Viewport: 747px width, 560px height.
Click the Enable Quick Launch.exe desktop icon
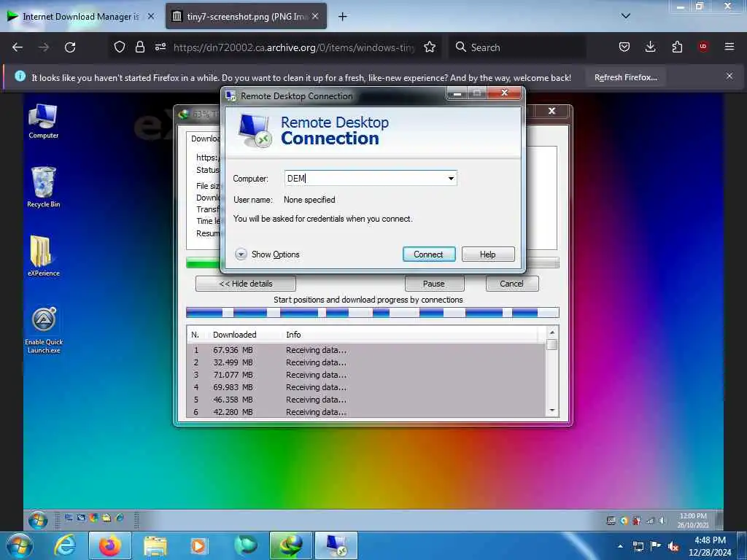point(43,330)
